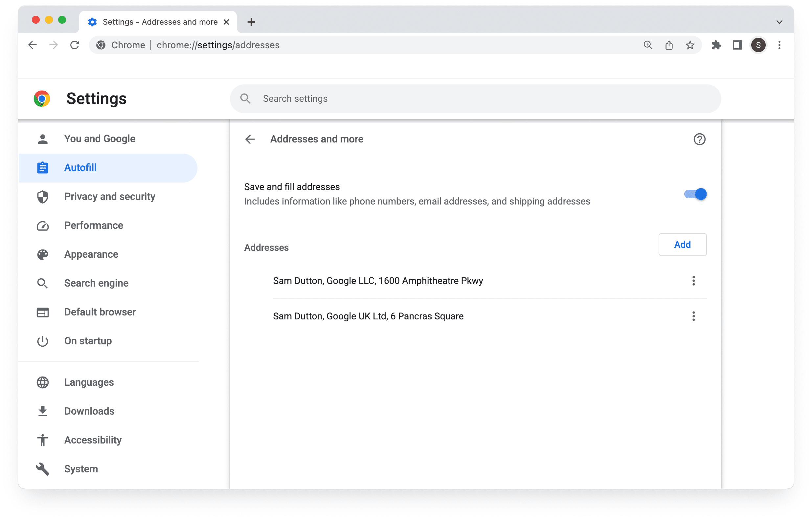
Task: Click the Chrome profile avatar icon
Action: tap(758, 45)
